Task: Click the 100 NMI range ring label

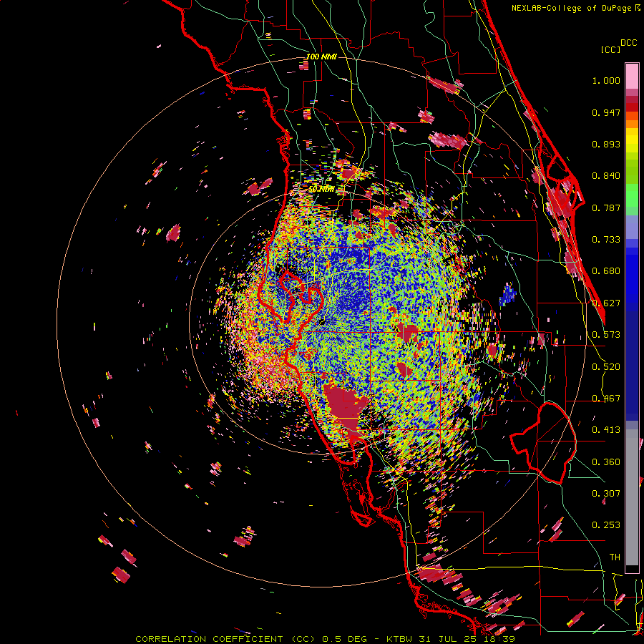Action: [x=321, y=57]
